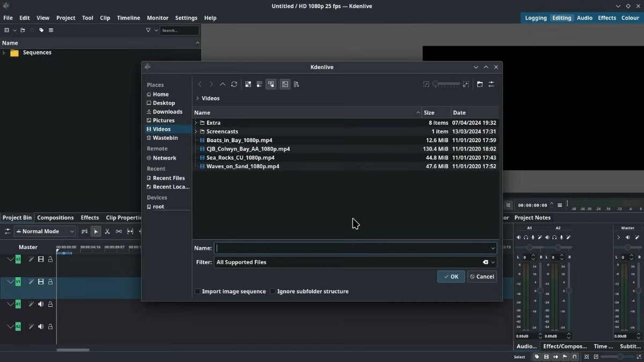Open the File menu
This screenshot has width=644, height=362.
pos(8,18)
